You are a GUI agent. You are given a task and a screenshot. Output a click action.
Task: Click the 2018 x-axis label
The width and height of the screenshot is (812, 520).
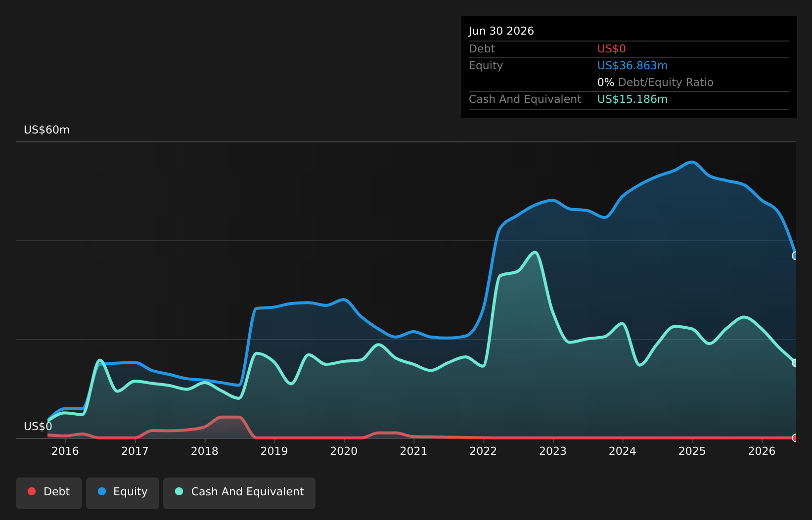point(205,451)
